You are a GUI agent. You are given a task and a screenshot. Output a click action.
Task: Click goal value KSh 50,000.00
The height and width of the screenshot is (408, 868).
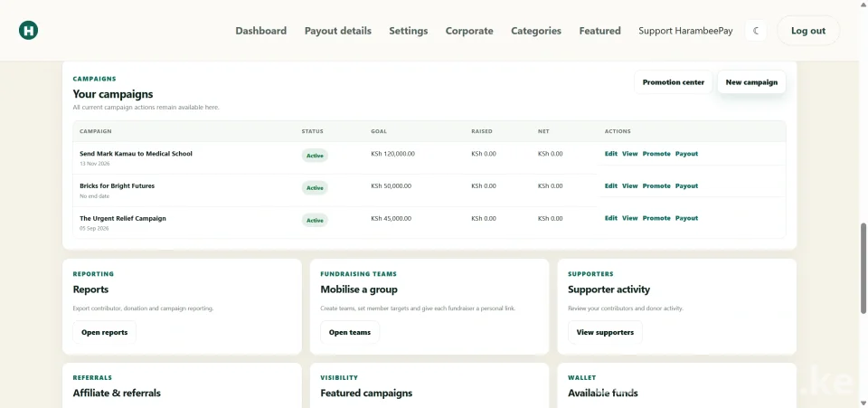point(391,186)
